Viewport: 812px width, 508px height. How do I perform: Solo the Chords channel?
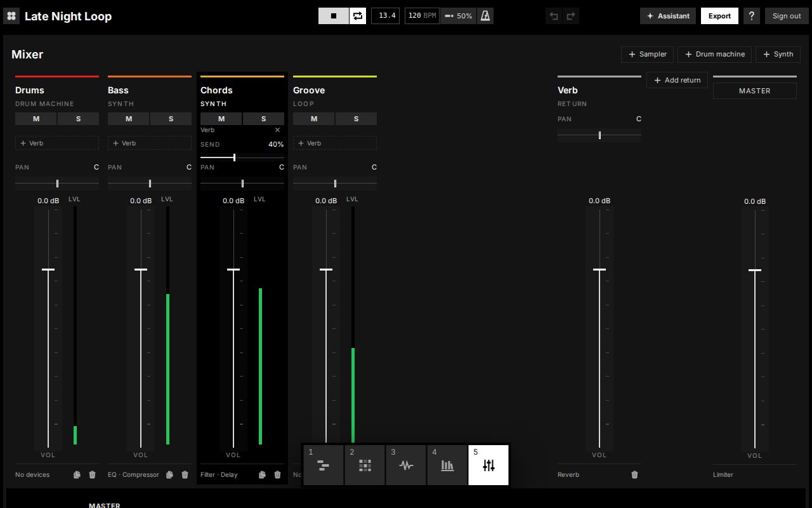pyautogui.click(x=264, y=119)
